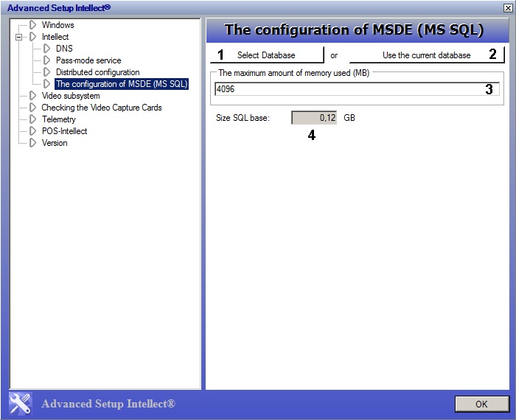The height and width of the screenshot is (420, 516).
Task: Click the word 'or' between the buttons
Action: pos(334,55)
